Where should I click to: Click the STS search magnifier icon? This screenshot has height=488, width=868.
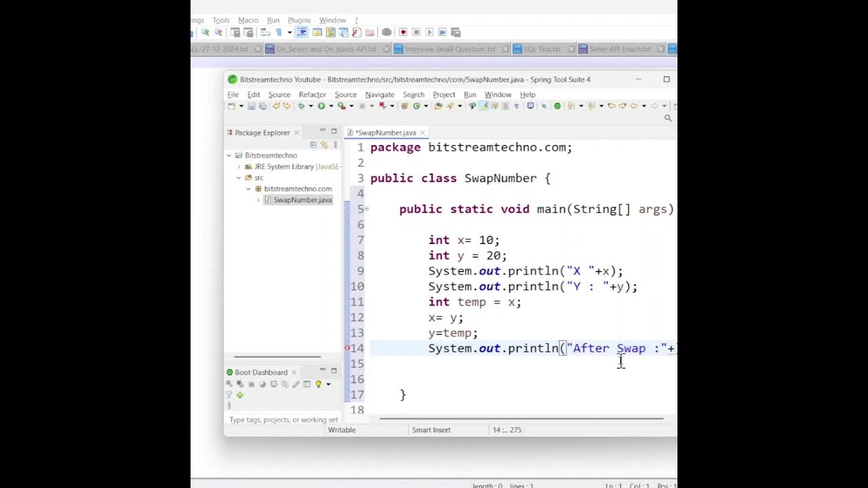(668, 118)
